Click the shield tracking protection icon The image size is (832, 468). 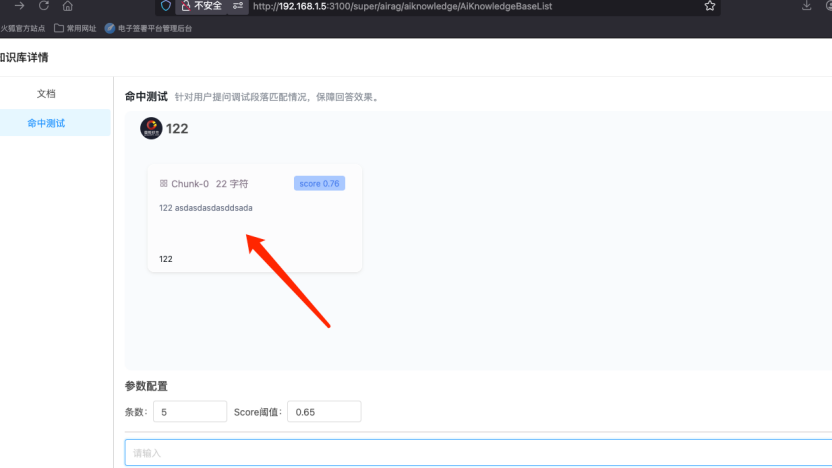[x=165, y=6]
